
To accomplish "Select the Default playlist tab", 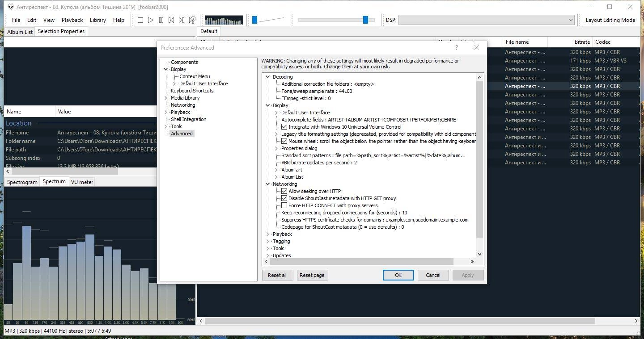I will click(x=209, y=31).
